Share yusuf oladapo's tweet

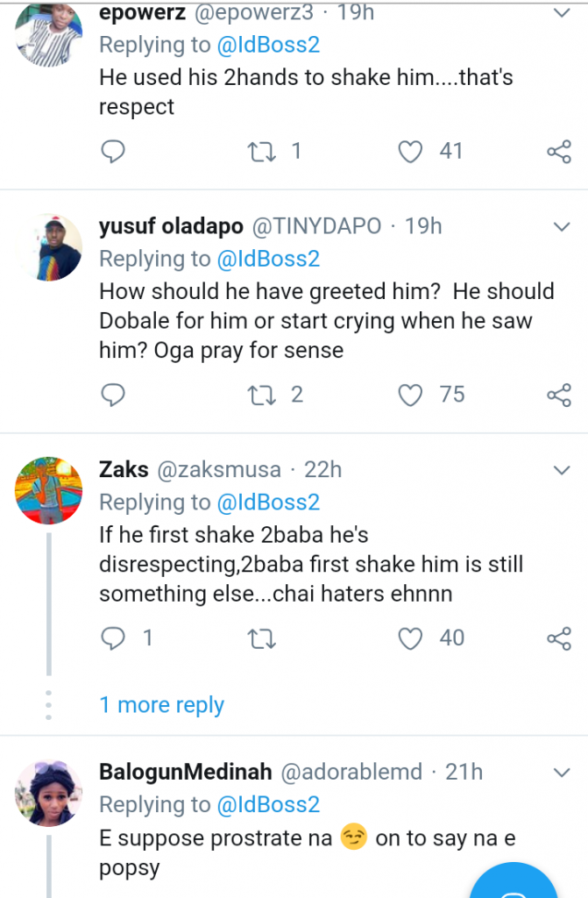click(559, 395)
